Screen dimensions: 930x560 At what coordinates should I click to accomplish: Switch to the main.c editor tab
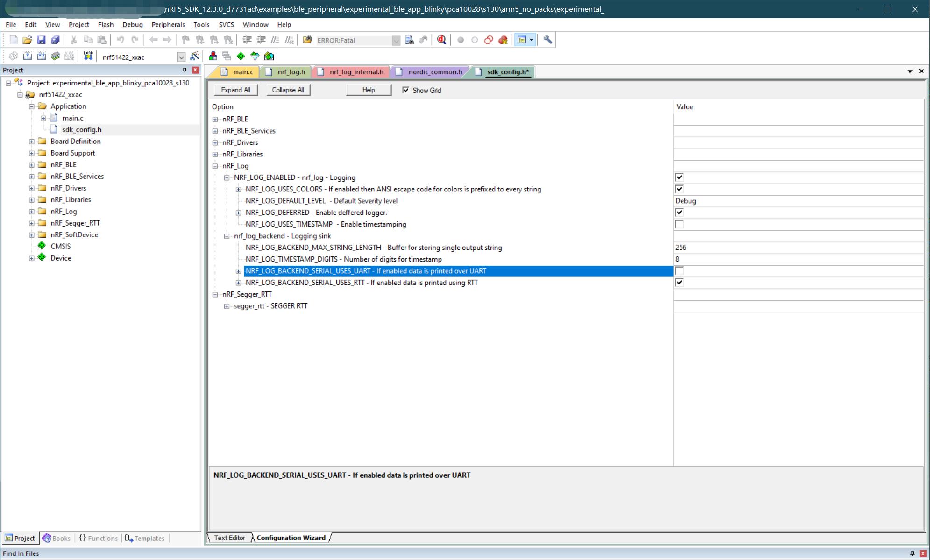(x=243, y=71)
